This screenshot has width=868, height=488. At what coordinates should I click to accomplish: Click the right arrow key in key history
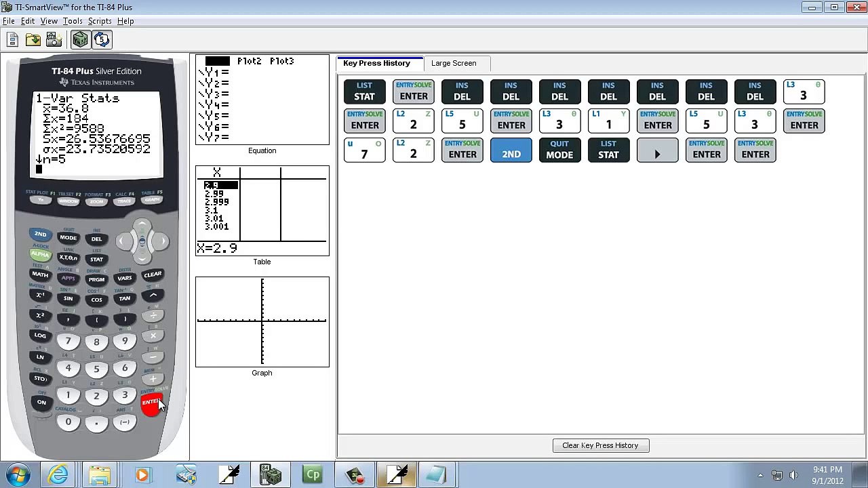pyautogui.click(x=657, y=150)
